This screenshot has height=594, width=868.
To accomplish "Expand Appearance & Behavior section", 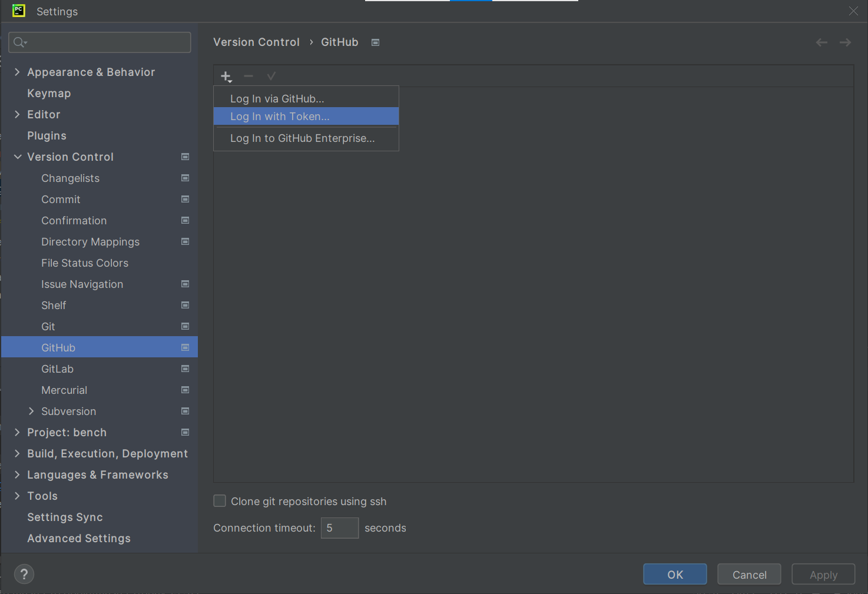I will (x=17, y=72).
